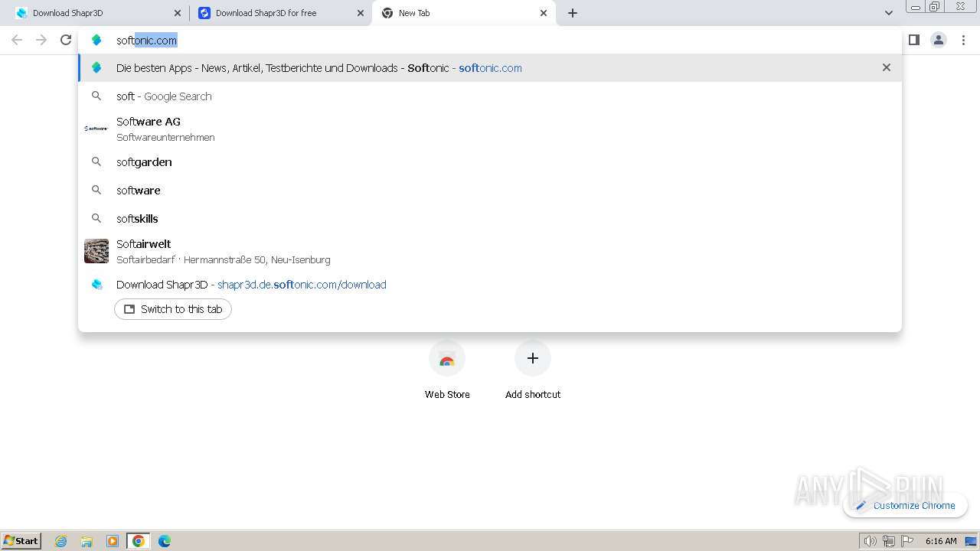The width and height of the screenshot is (980, 551).
Task: Pick the softgarden search suggestion
Action: 490,161
